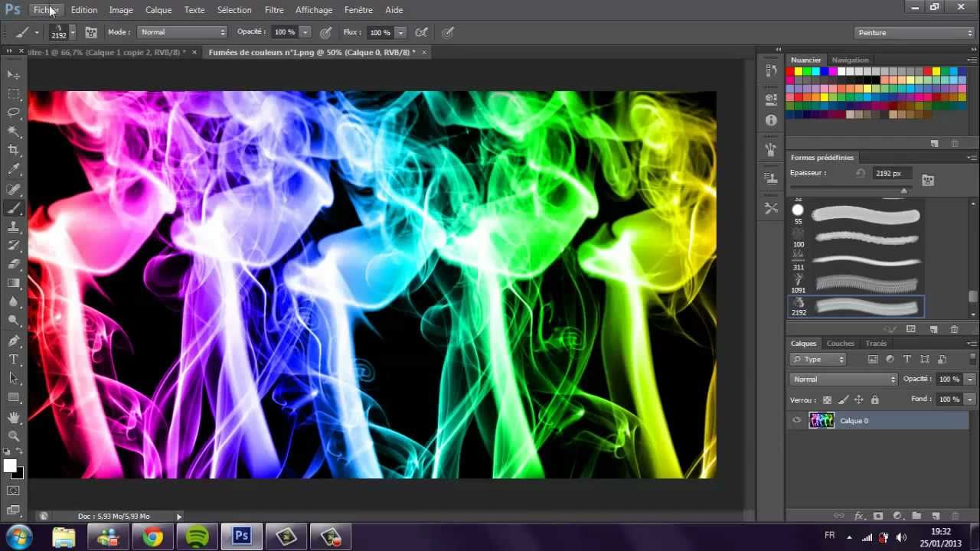Switch to the Tracés tab
980x551 pixels.
pyautogui.click(x=876, y=344)
